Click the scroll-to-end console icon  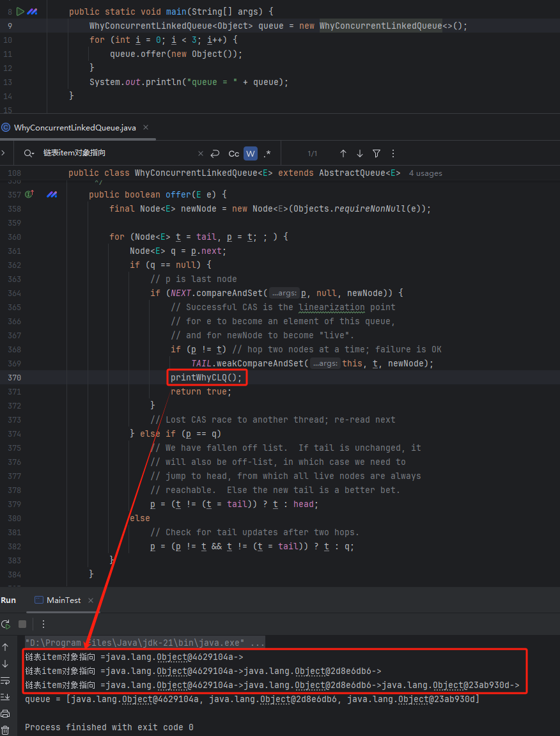6,697
